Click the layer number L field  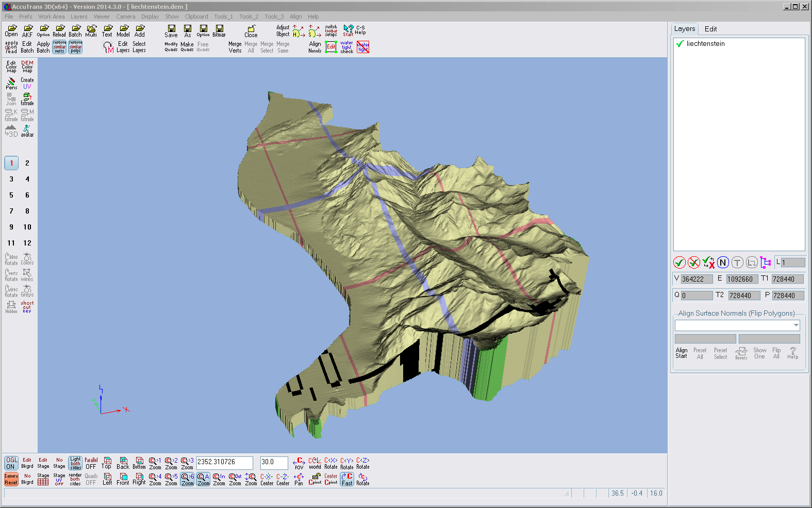pos(792,263)
